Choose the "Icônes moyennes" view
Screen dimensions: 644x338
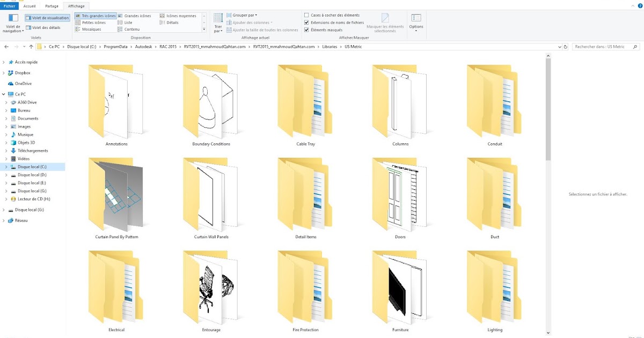pyautogui.click(x=174, y=16)
